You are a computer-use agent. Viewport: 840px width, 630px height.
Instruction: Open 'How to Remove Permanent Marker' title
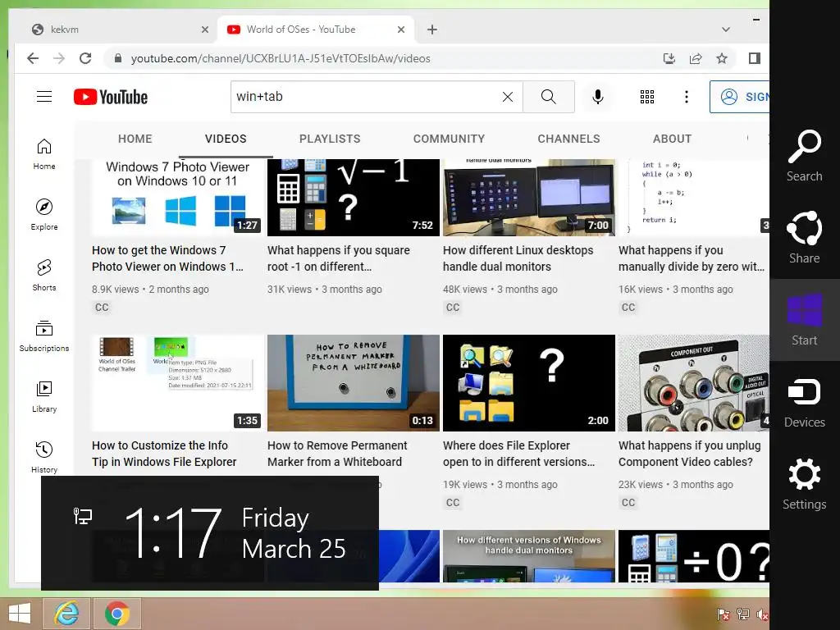point(337,454)
